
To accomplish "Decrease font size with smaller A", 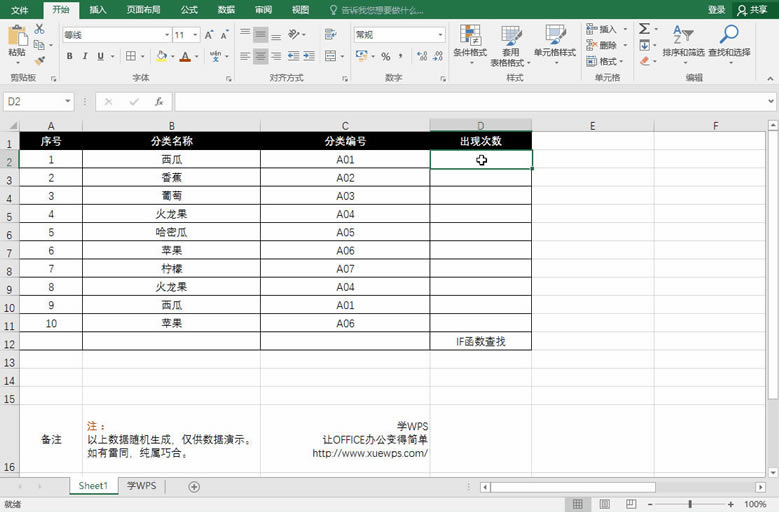I will 225,35.
